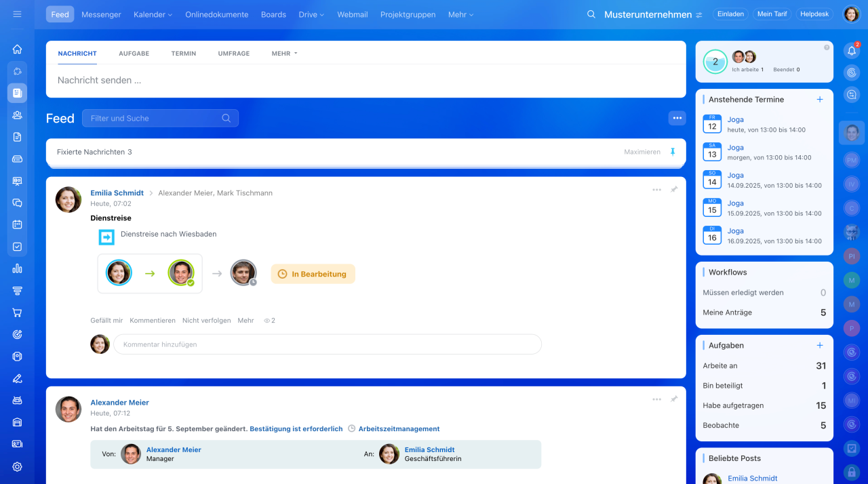868x484 pixels.
Task: Click the Nachricht senden message field
Action: tap(366, 80)
